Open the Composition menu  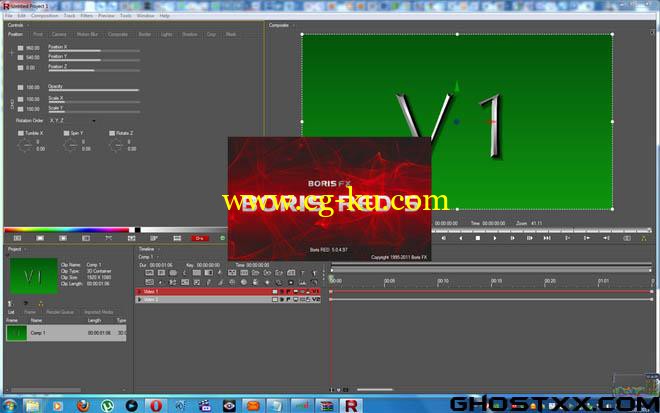[x=45, y=16]
